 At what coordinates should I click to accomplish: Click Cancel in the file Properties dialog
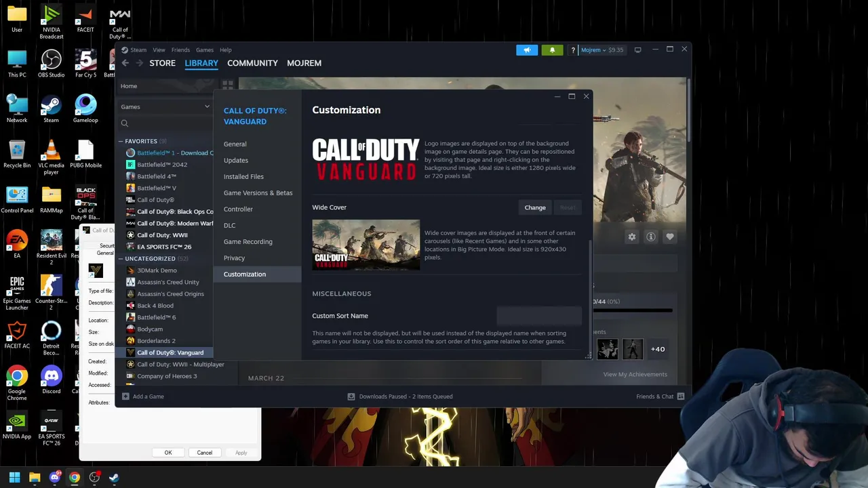205,453
